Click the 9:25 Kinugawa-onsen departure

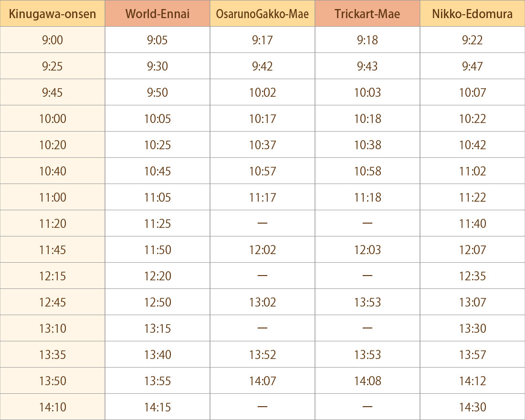click(52, 66)
